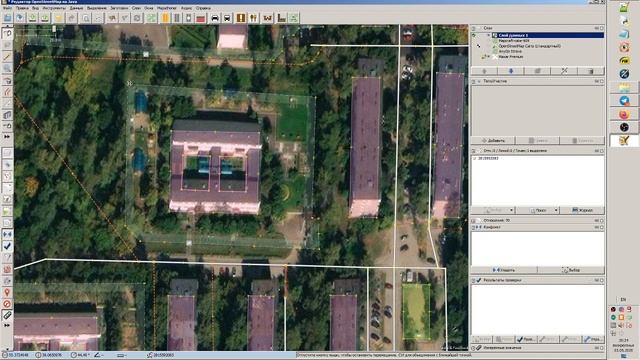Expand the relations panel header
The width and height of the screenshot is (640, 360).
coord(474,220)
